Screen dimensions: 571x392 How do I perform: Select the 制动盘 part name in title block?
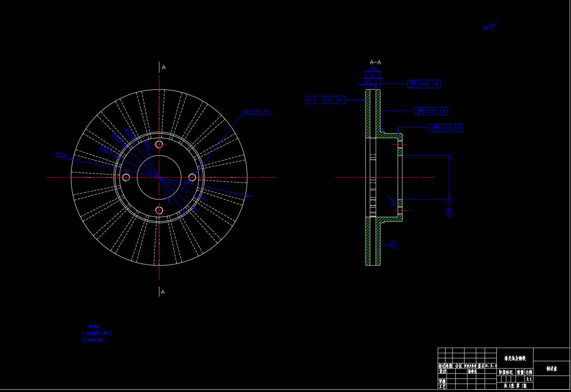pos(552,369)
